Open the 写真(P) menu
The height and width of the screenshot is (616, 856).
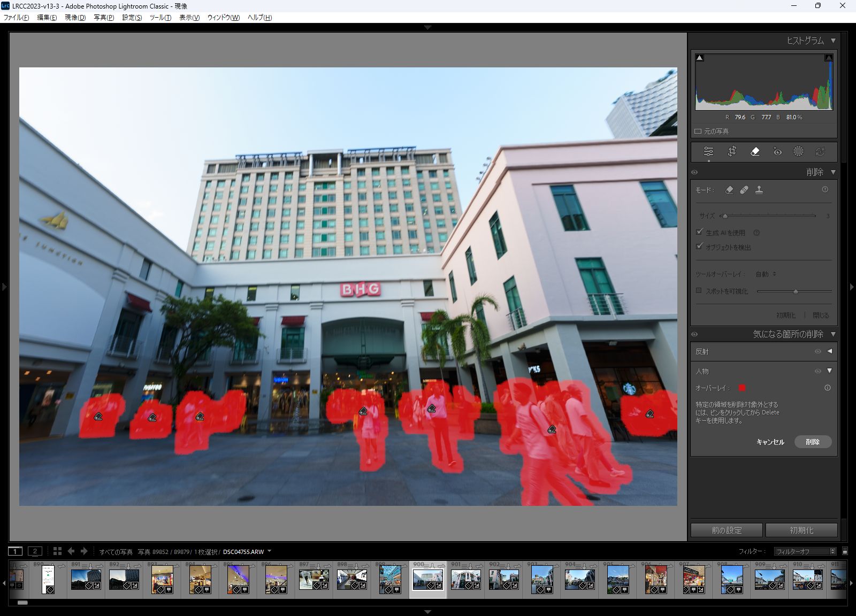tap(104, 18)
